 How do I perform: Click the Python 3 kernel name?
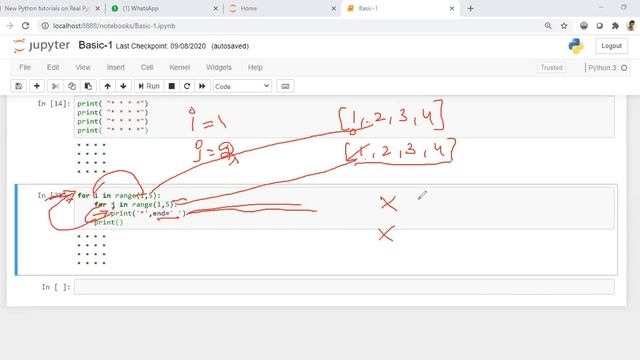click(x=602, y=68)
